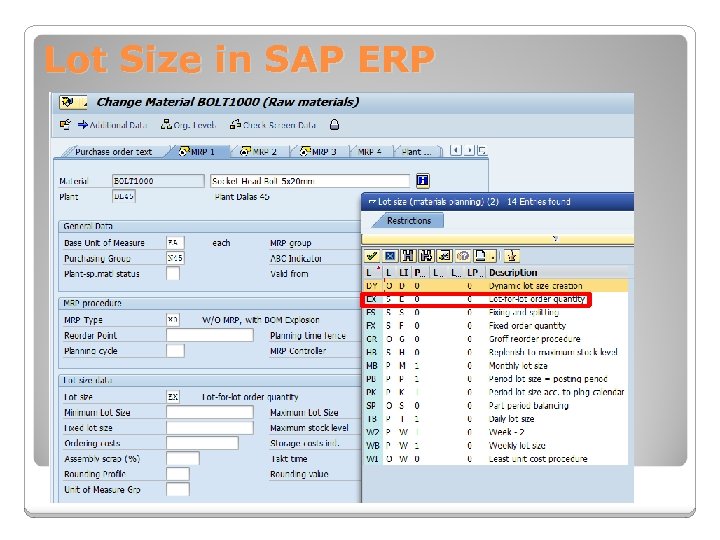Select the PK period lot size planning calendar row
Image resolution: width=720 pixels, height=540 pixels.
click(495, 392)
